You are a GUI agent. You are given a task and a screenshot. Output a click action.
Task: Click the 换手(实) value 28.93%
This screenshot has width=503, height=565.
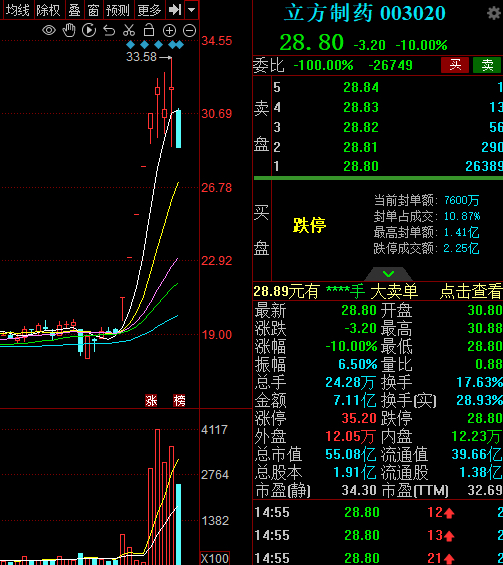[480, 400]
